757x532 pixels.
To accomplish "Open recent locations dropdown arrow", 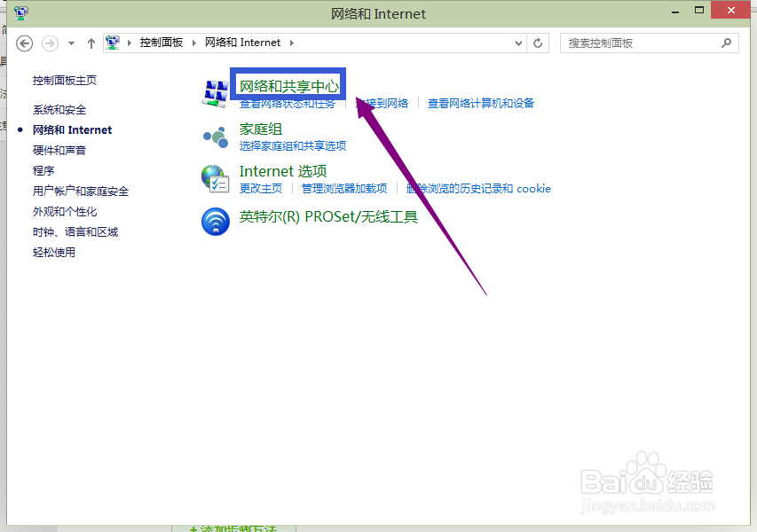I will (72, 43).
